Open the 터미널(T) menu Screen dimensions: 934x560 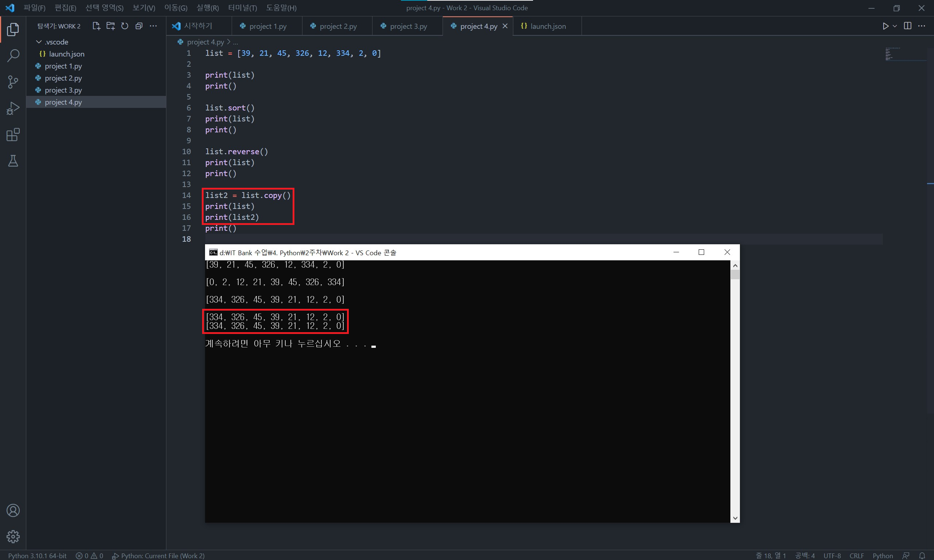242,8
